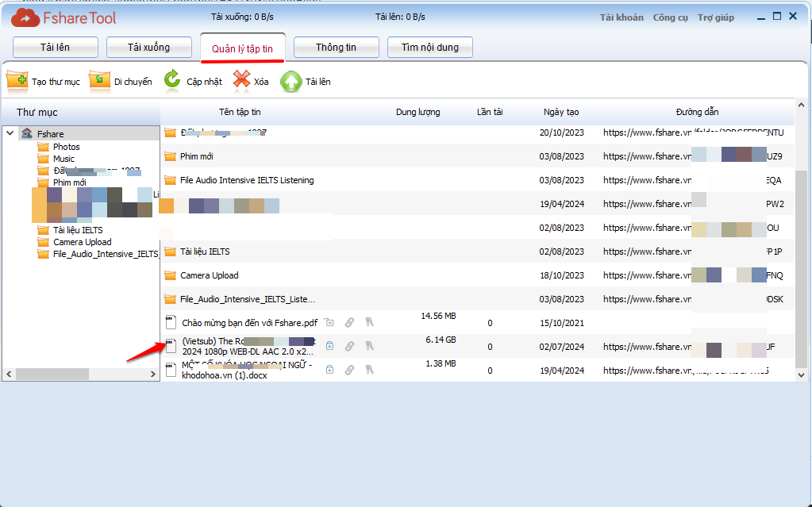The image size is (812, 507).
Task: Collapse the Fshare root tree node
Action: (x=10, y=134)
